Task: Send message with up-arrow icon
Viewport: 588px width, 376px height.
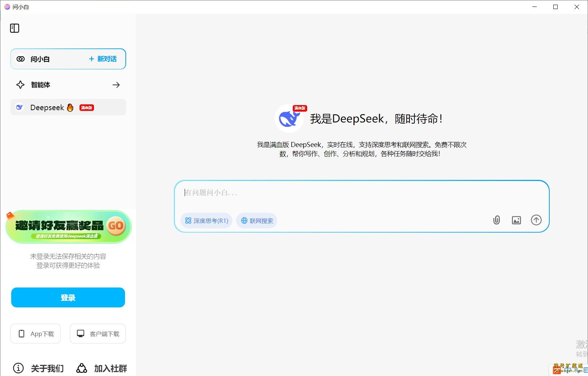Action: (536, 220)
